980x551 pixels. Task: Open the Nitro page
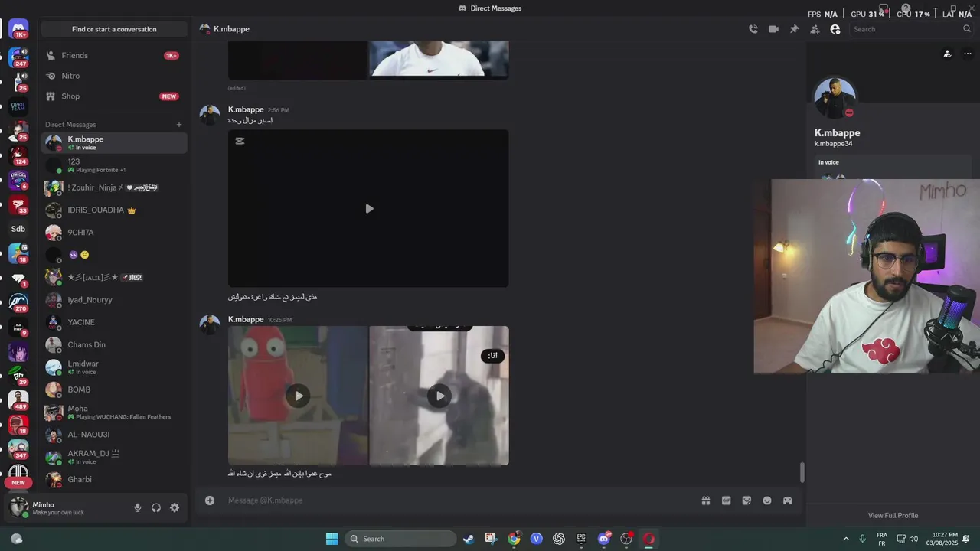tap(114, 76)
